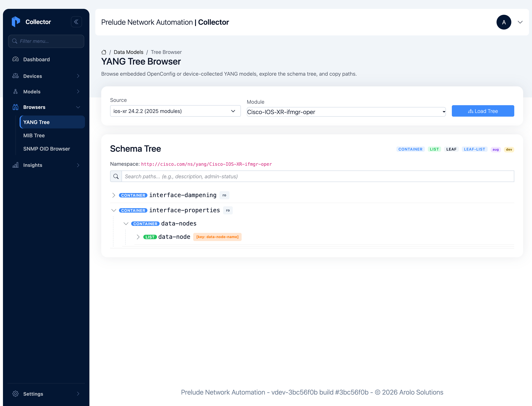Click the Search paths input field
This screenshot has width=532, height=406.
point(318,176)
